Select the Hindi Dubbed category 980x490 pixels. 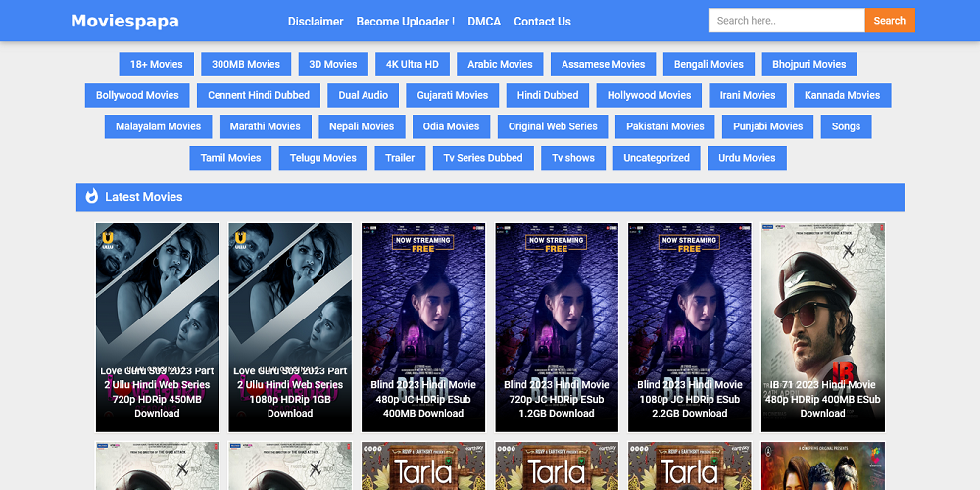[548, 95]
